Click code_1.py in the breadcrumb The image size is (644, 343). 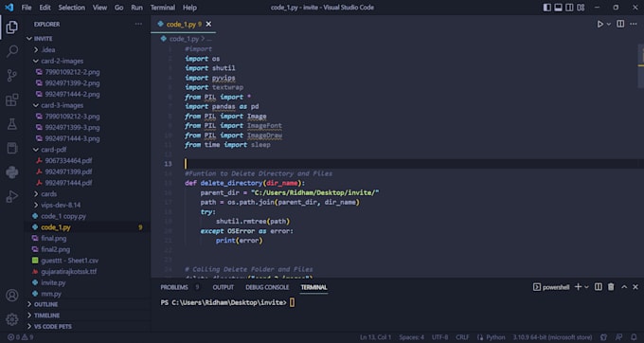(x=184, y=39)
